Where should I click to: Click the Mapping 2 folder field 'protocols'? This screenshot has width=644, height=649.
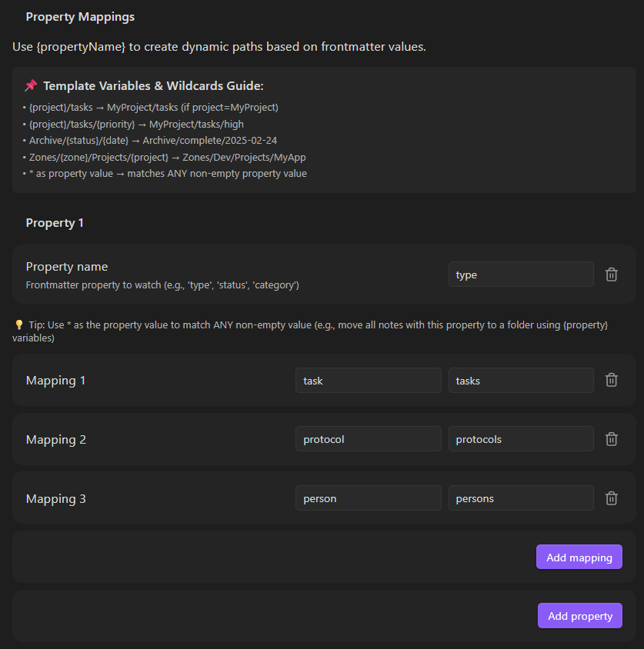(x=521, y=439)
